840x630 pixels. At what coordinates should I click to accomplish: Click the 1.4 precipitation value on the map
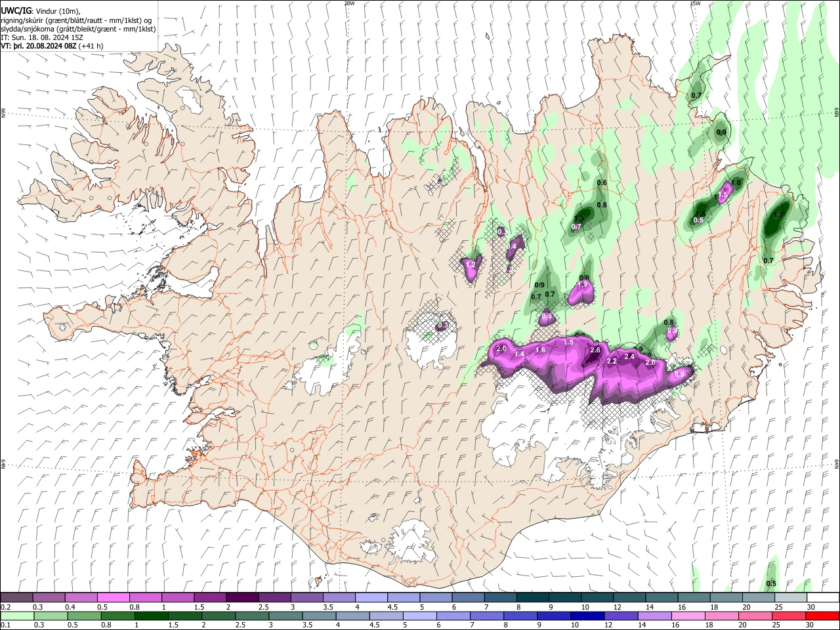click(520, 354)
